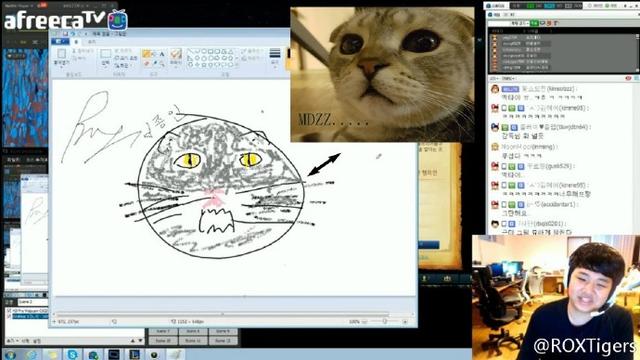640x360 pixels.
Task: Zoom in with Paint's status bar plus
Action: pos(405,322)
